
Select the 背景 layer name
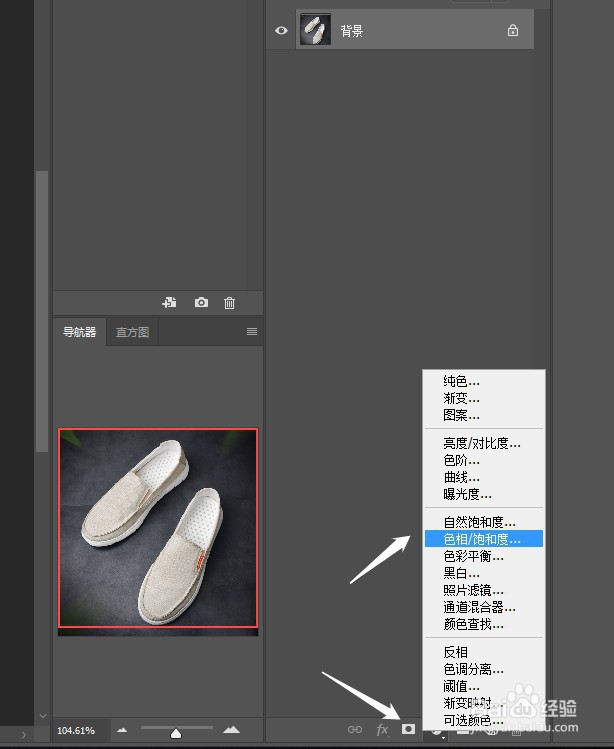coord(352,31)
